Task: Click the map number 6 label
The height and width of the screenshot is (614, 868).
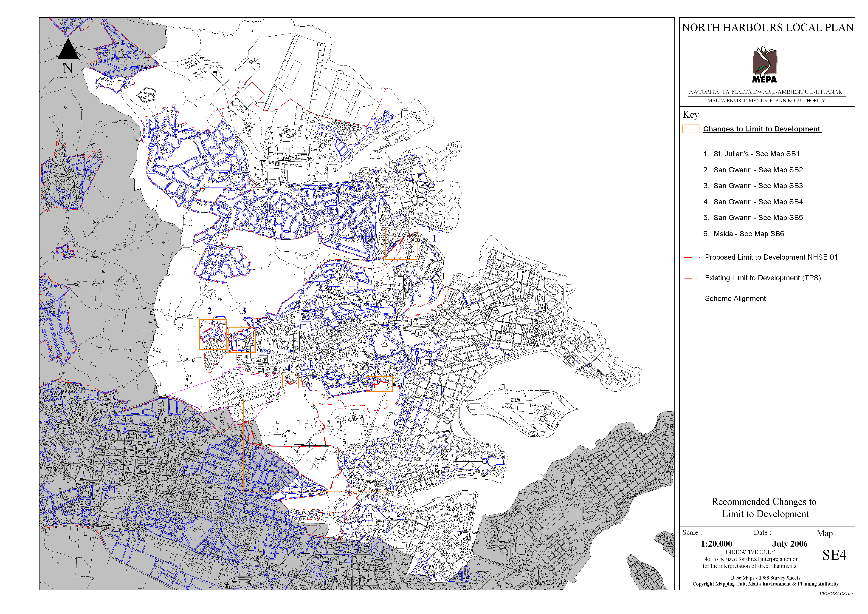Action: [x=395, y=423]
